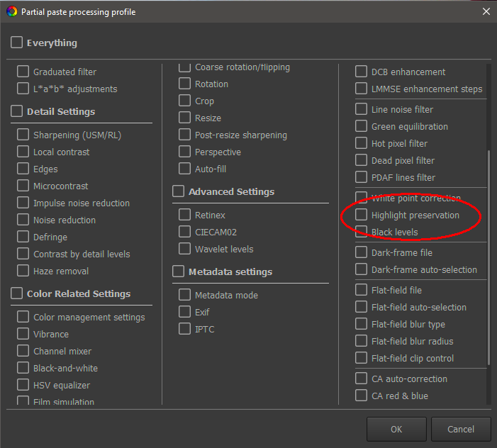This screenshot has height=448, width=497.
Task: Tick Channel mixer option
Action: tap(23, 351)
